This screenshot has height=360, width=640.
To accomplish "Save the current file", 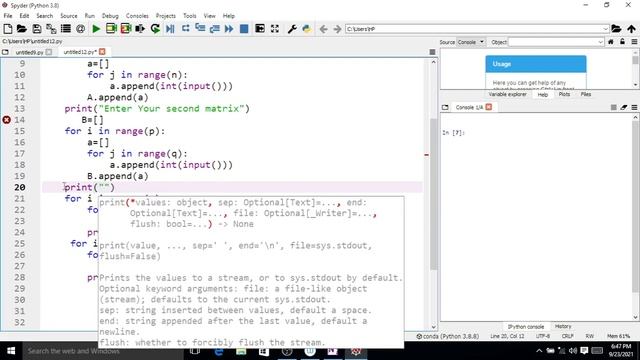I will (37, 29).
